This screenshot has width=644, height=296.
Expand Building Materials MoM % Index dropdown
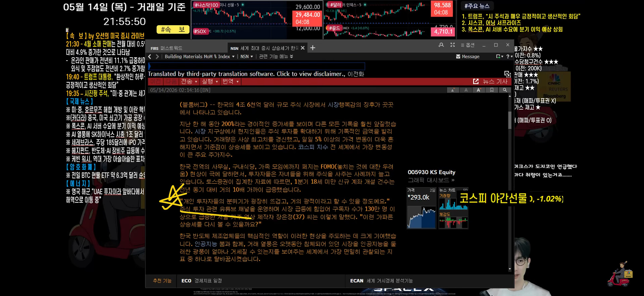(x=200, y=57)
